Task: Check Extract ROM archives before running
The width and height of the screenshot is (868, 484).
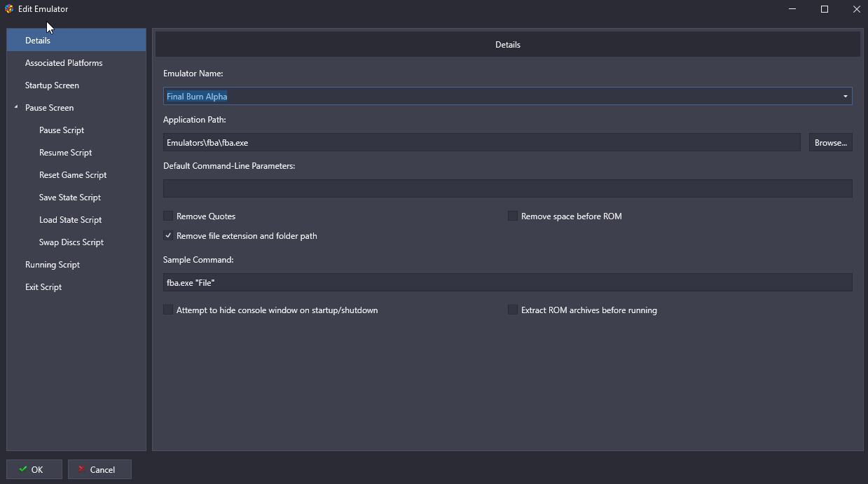Action: coord(513,310)
